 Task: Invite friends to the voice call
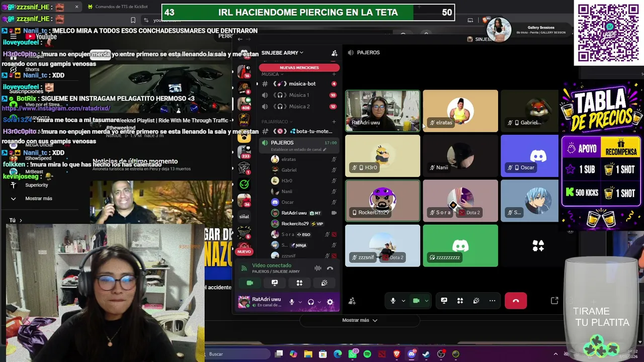point(352,301)
